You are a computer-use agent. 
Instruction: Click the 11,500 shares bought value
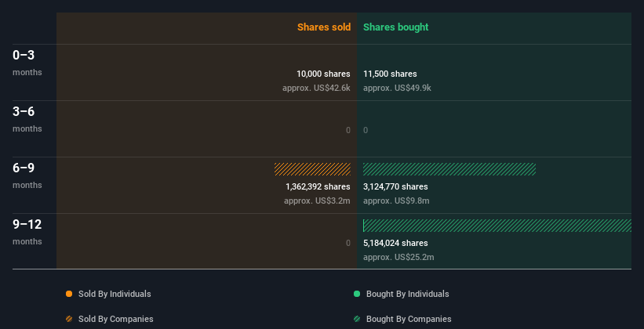390,74
